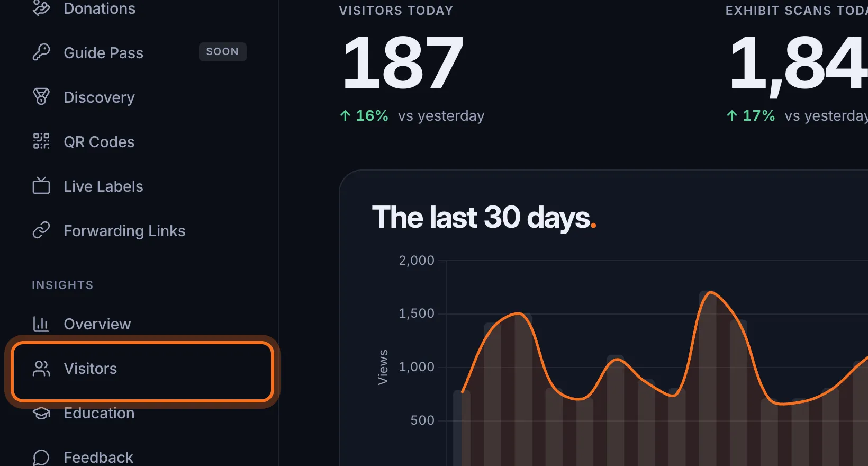
Task: Click the Donations hand-heart icon
Action: click(41, 8)
